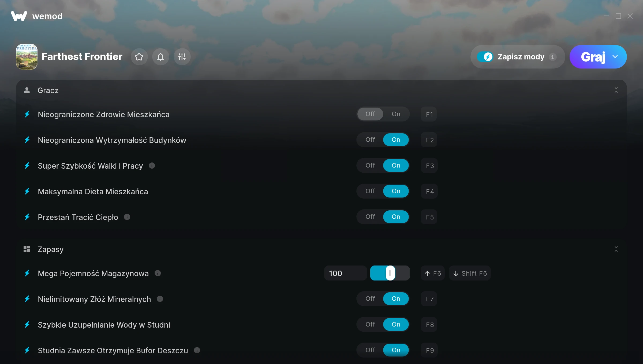Minimize the WeMod window
Image resolution: width=643 pixels, height=364 pixels.
(607, 16)
